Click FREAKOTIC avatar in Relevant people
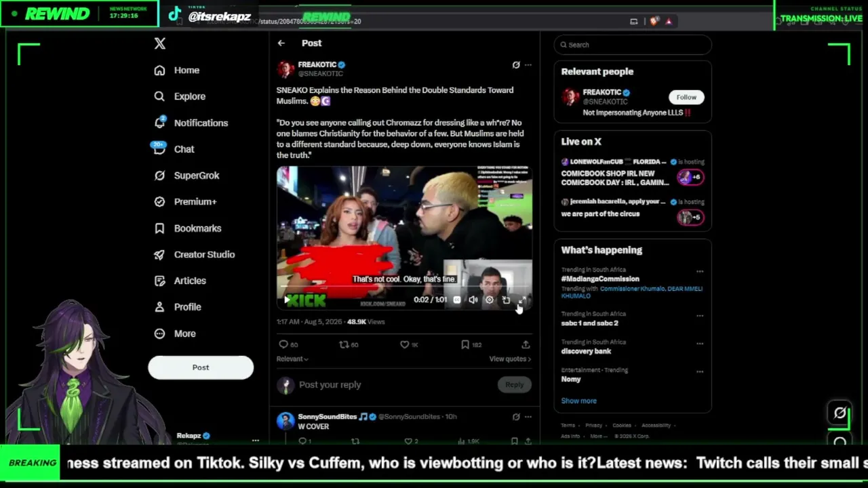Screen dimensions: 868x488 [x=570, y=97]
